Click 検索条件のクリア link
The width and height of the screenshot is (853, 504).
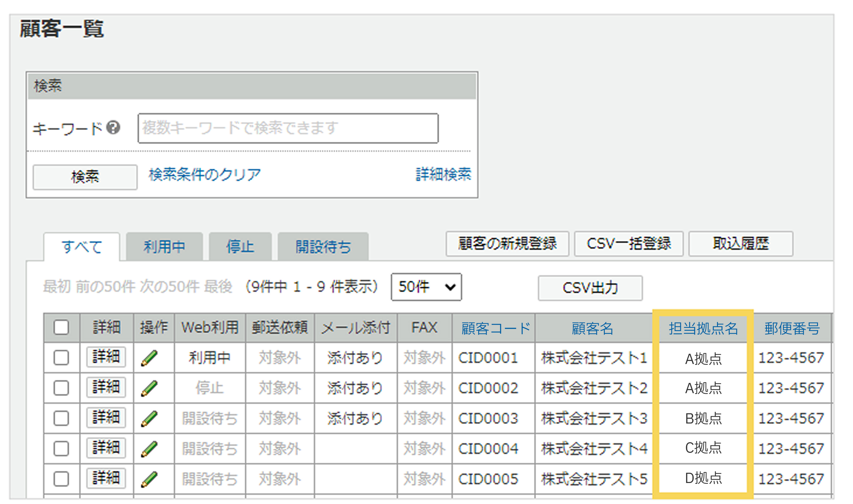[204, 175]
